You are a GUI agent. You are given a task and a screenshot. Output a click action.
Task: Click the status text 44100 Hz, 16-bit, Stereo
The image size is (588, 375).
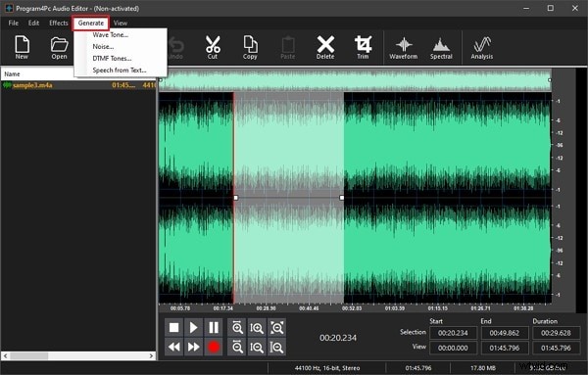[x=327, y=368]
